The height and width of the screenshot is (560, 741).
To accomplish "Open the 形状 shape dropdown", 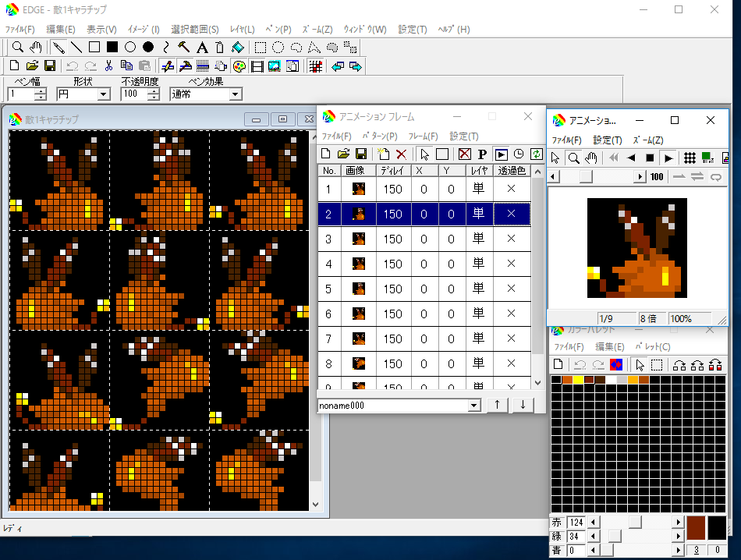I will (x=104, y=94).
